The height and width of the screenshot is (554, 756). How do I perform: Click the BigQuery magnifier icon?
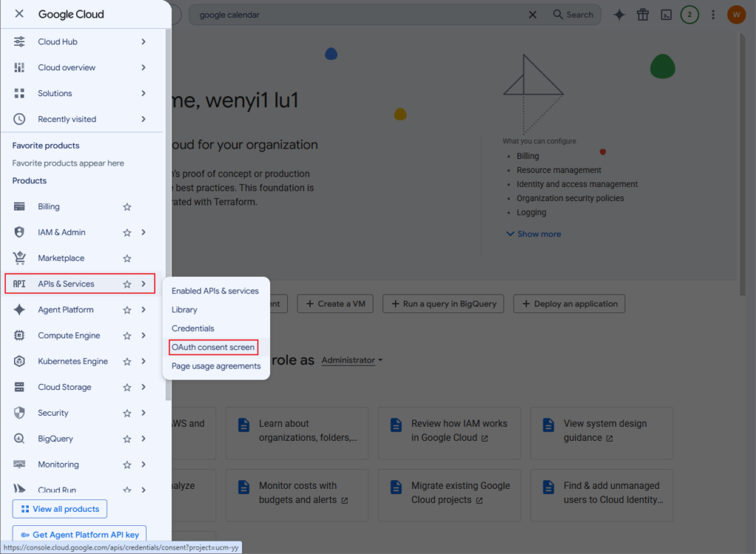19,439
